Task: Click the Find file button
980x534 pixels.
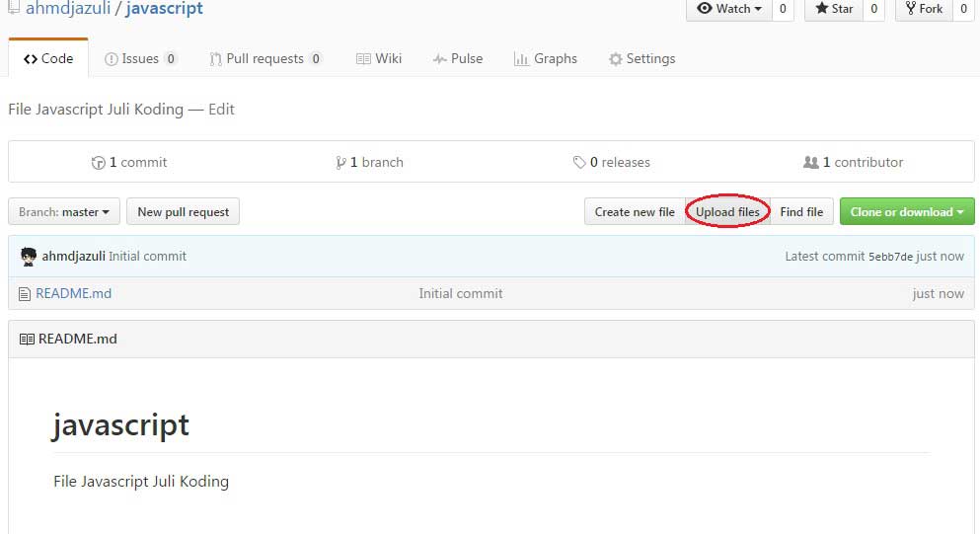Action: 802,212
